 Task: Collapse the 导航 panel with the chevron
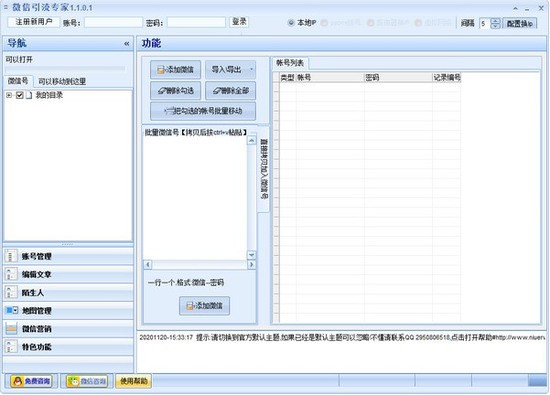click(x=127, y=43)
